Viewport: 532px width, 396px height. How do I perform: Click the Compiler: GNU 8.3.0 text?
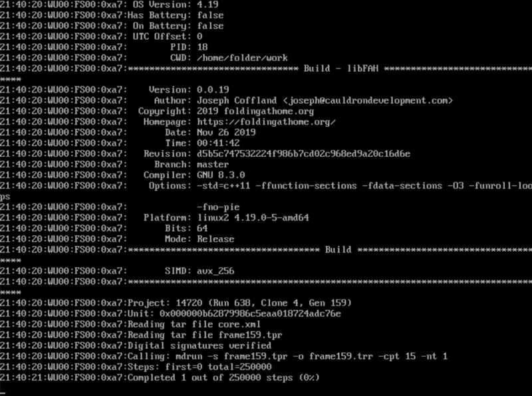point(194,175)
